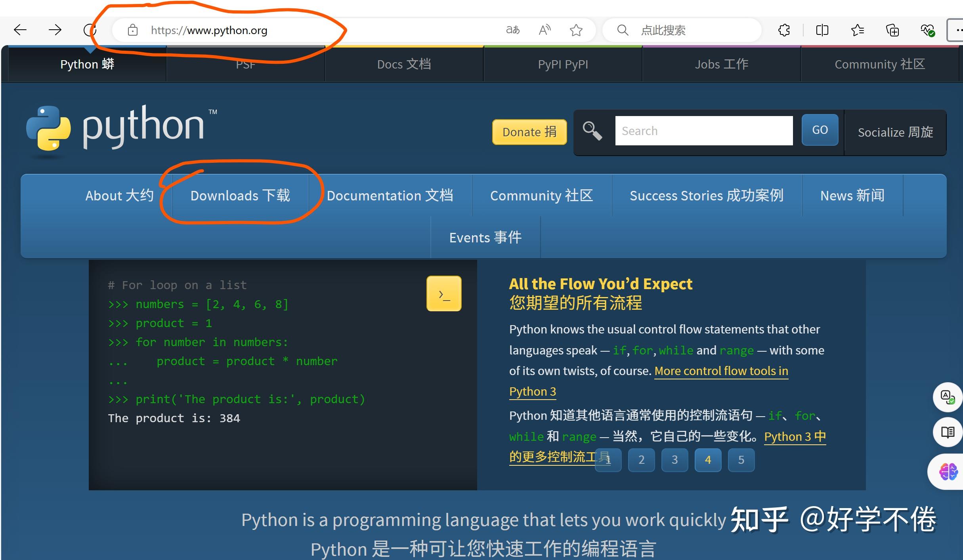Image resolution: width=963 pixels, height=560 pixels.
Task: Open Collections in the browser toolbar
Action: (892, 30)
